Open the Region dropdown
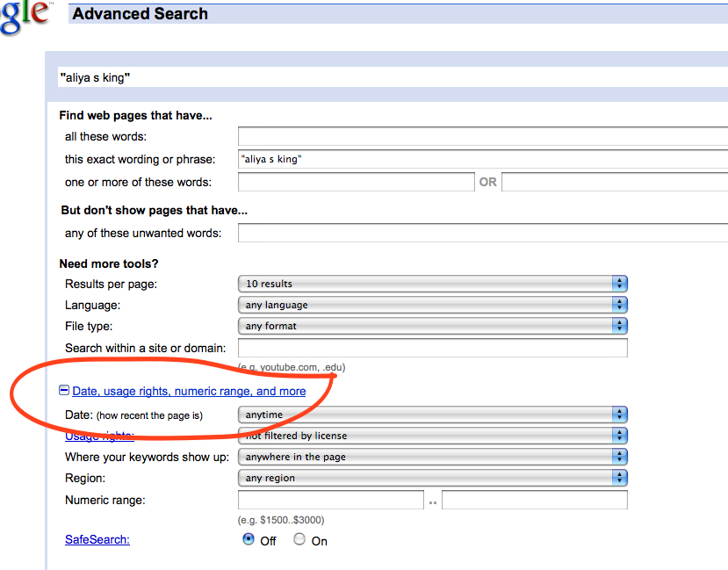Image resolution: width=728 pixels, height=570 pixels. (x=432, y=478)
